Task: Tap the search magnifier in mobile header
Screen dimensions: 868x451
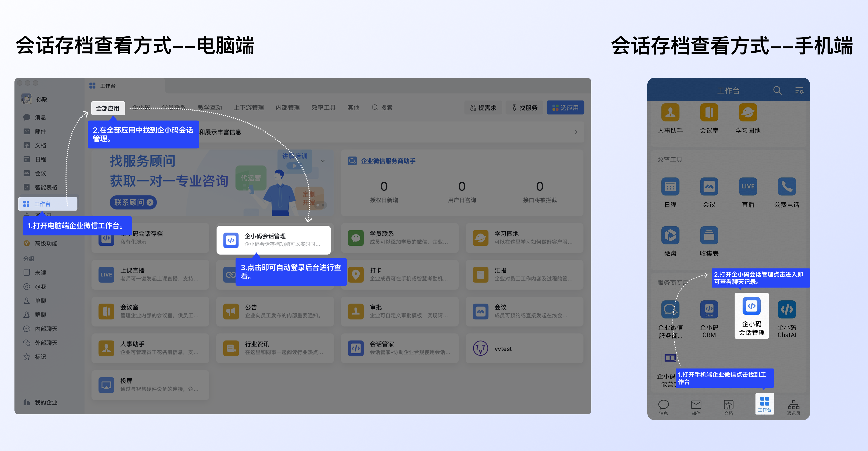Action: 777,90
